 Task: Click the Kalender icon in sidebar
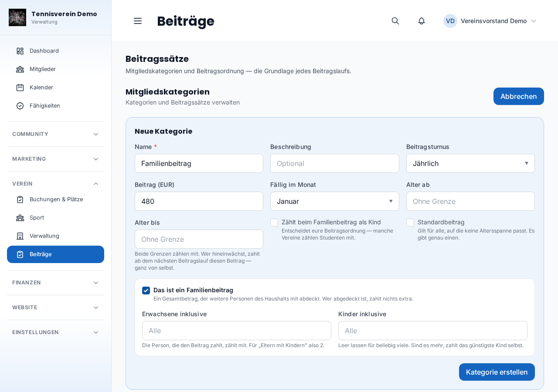click(x=20, y=88)
